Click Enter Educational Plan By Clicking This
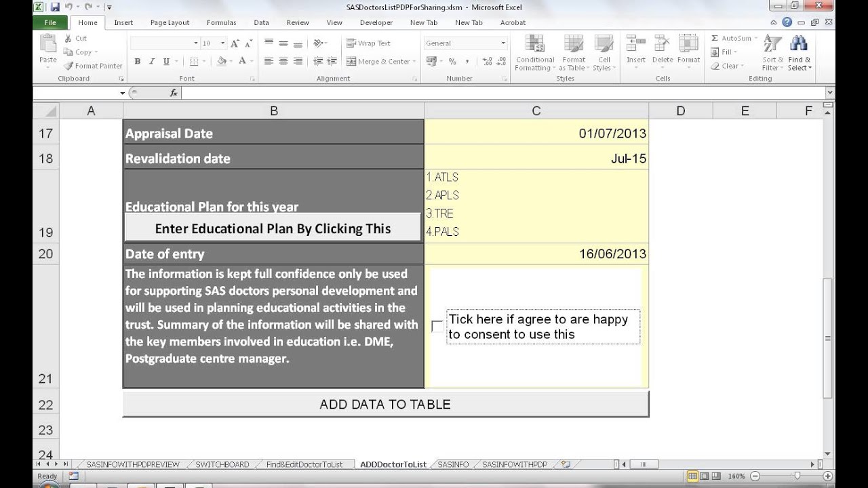 (273, 228)
